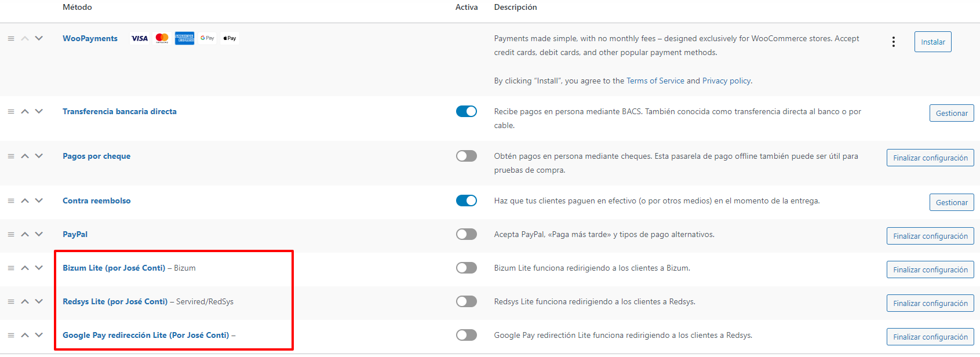Enable the Bizum Lite toggle
The width and height of the screenshot is (980, 357).
(x=467, y=268)
